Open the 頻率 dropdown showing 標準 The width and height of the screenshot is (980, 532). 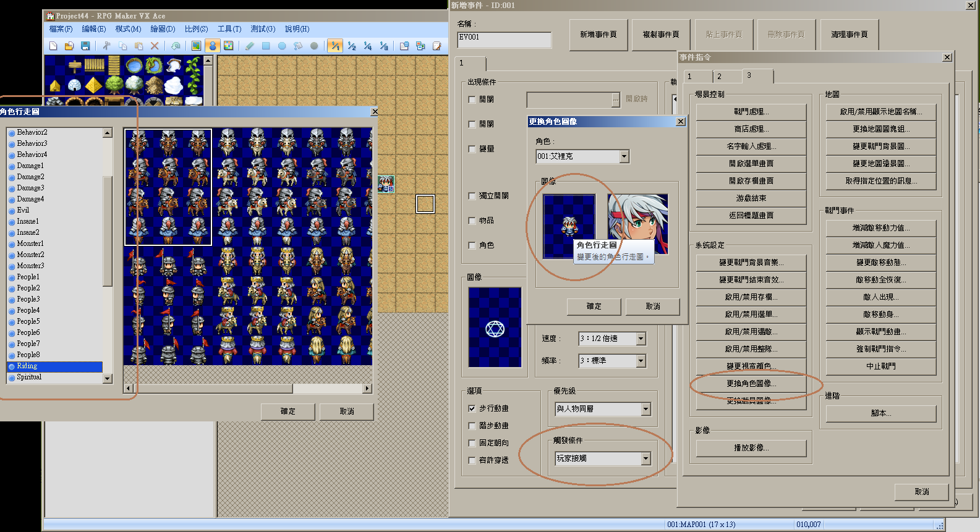pyautogui.click(x=612, y=360)
